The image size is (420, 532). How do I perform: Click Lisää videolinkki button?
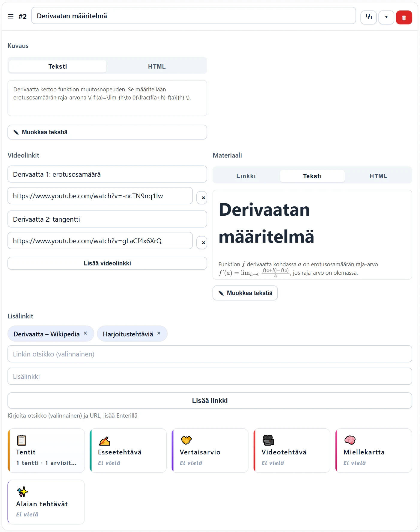(x=107, y=263)
